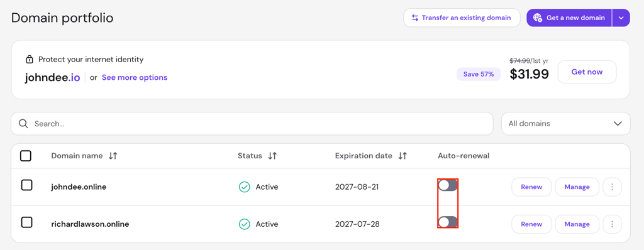Image resolution: width=644 pixels, height=250 pixels.
Task: Click Manage for richardlawson.online
Action: [577, 224]
